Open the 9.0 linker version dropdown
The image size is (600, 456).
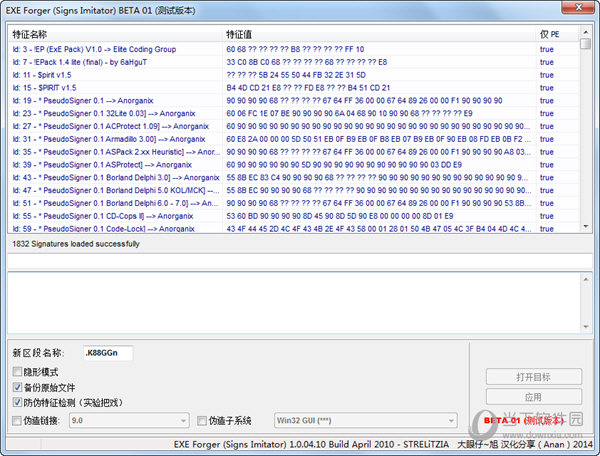pyautogui.click(x=129, y=420)
